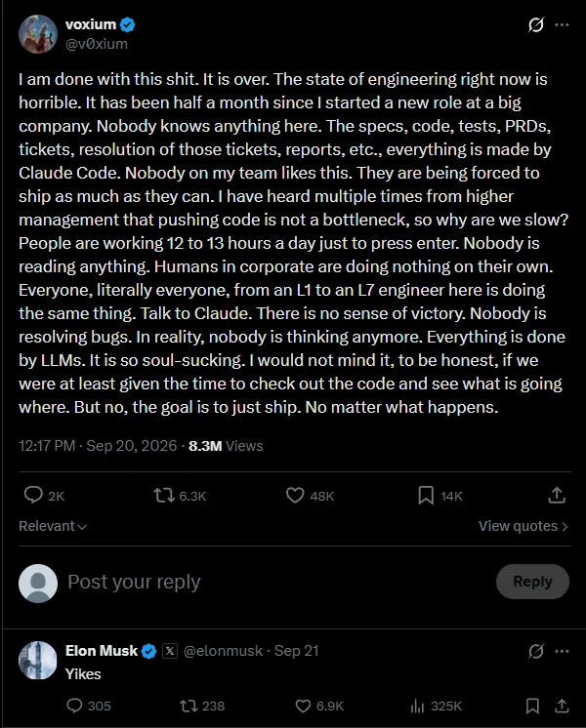Expand the Relevant sort dropdown
586x728 pixels.
tap(53, 526)
